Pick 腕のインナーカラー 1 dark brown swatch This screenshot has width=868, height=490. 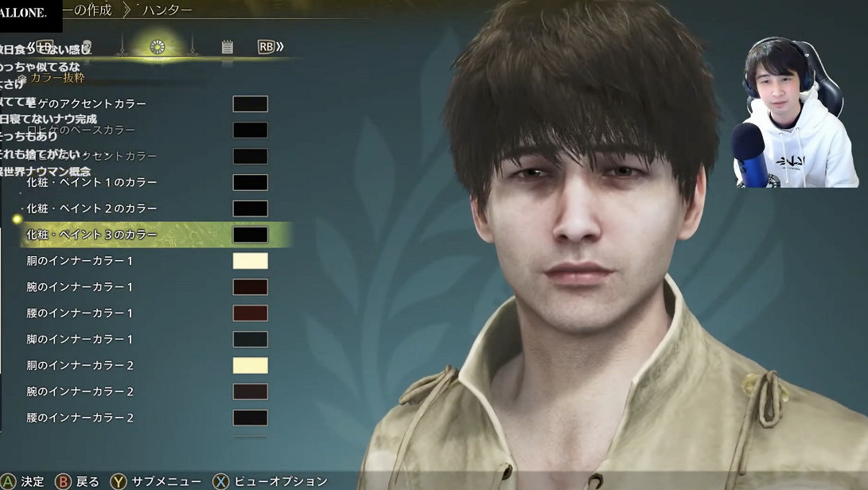[250, 287]
